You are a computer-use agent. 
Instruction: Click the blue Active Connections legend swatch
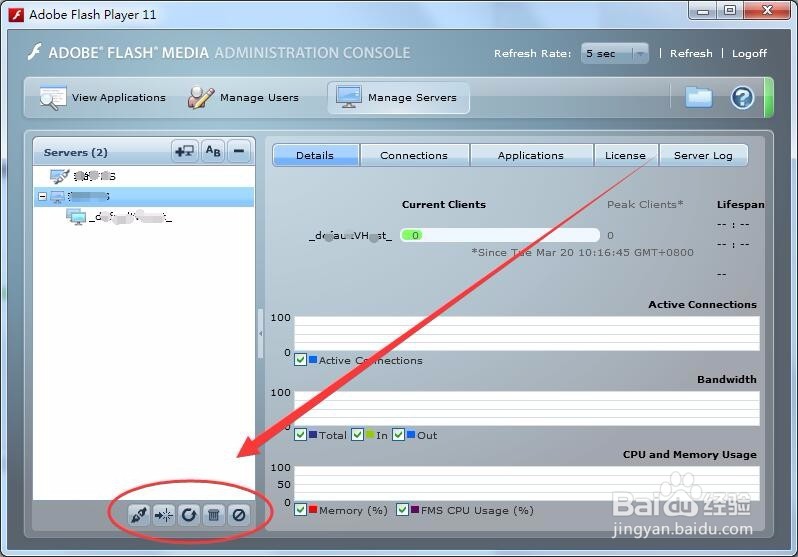pos(313,359)
